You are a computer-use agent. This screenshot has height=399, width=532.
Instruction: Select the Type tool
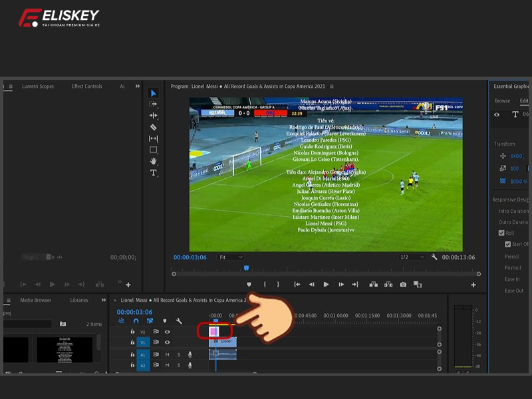153,172
